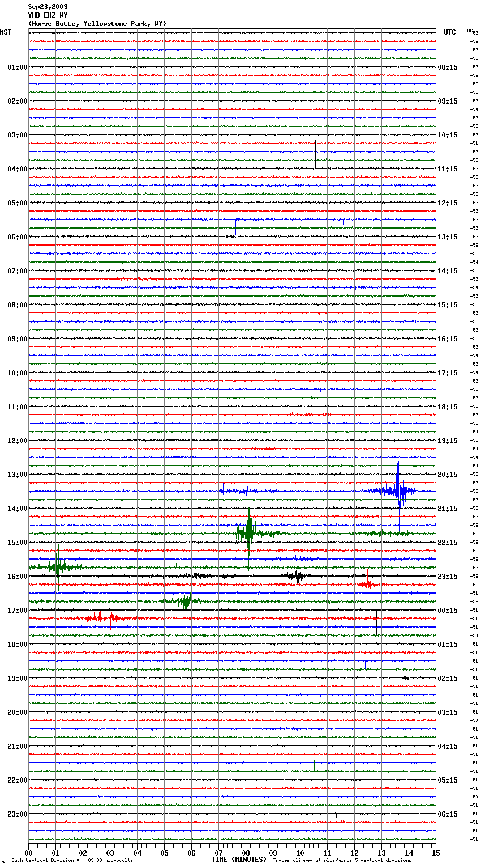Click the "04:15" UTC time label
Screen dimensions: 481x868
[448, 746]
